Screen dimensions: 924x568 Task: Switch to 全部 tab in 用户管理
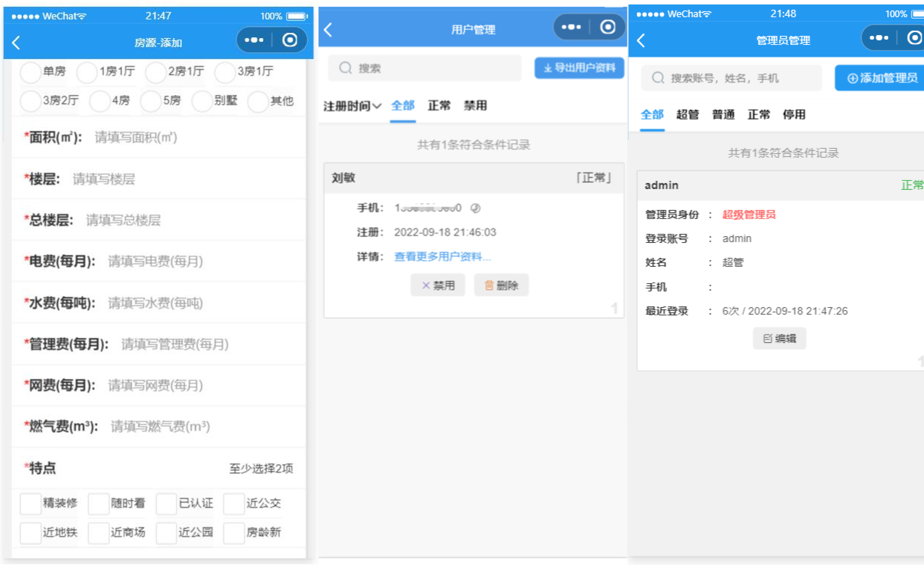coord(403,105)
